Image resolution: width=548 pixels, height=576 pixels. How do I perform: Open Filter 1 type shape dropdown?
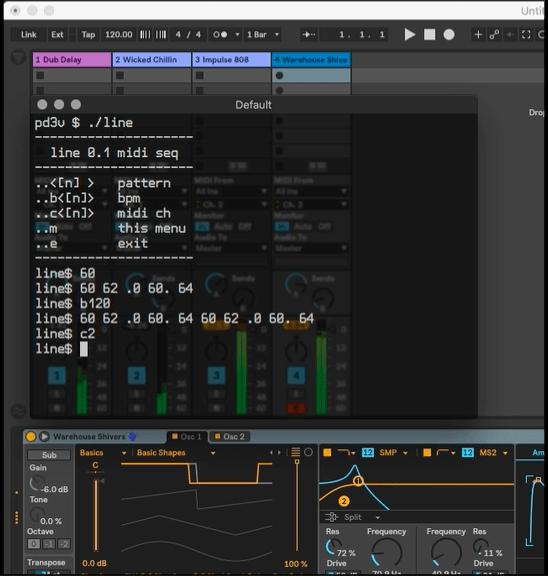tap(346, 453)
